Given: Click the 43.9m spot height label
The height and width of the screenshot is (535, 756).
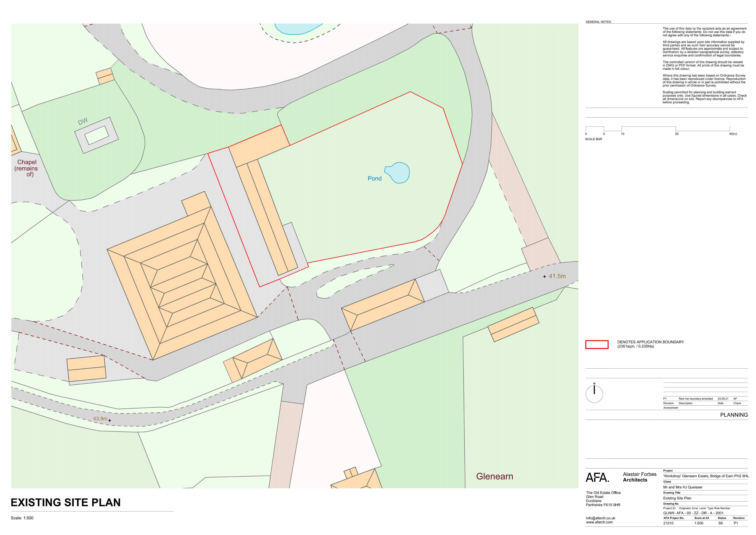Looking at the screenshot, I should [100, 419].
